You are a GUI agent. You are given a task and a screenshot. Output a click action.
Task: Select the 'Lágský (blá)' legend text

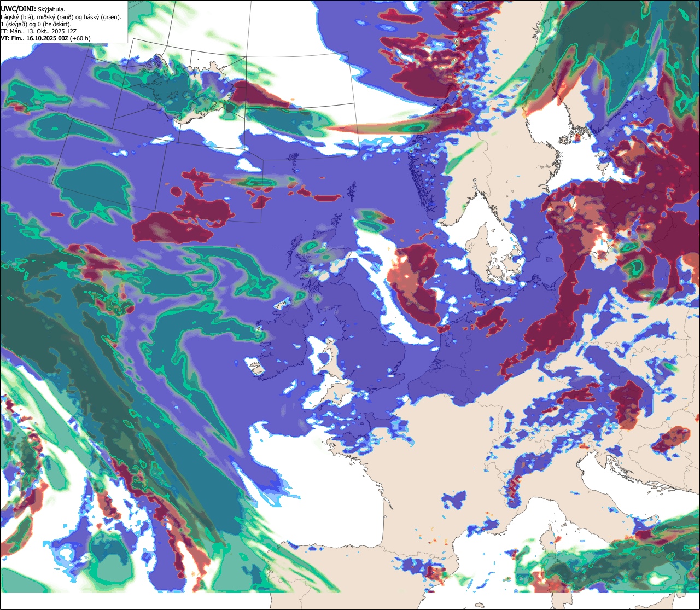(16, 18)
